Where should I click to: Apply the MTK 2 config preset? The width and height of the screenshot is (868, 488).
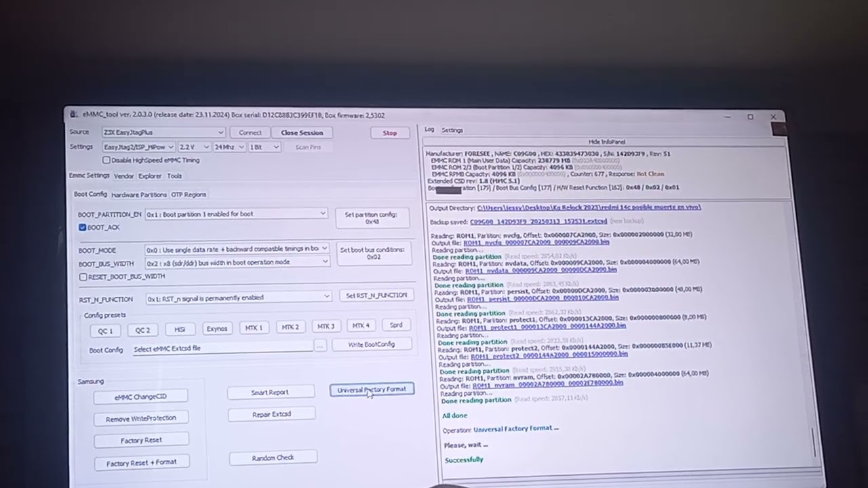290,327
